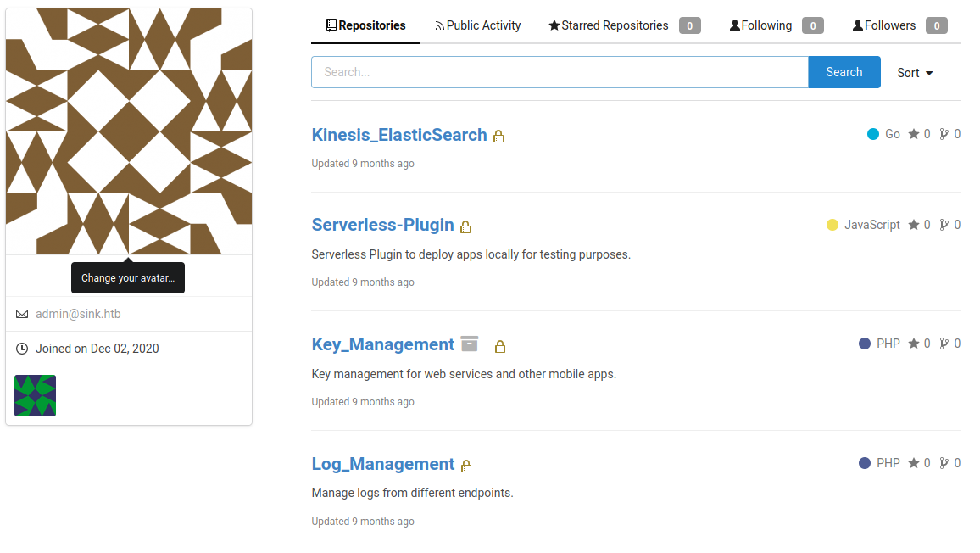Click the fork icon on Log_Management row
Screen dimensions: 980x553
pyautogui.click(x=944, y=463)
